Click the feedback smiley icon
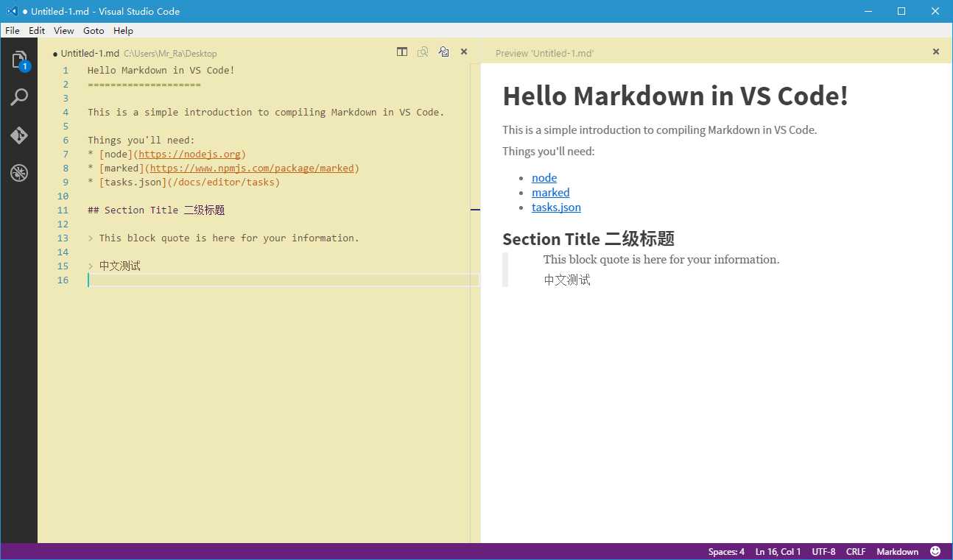The width and height of the screenshot is (953, 560). click(935, 551)
